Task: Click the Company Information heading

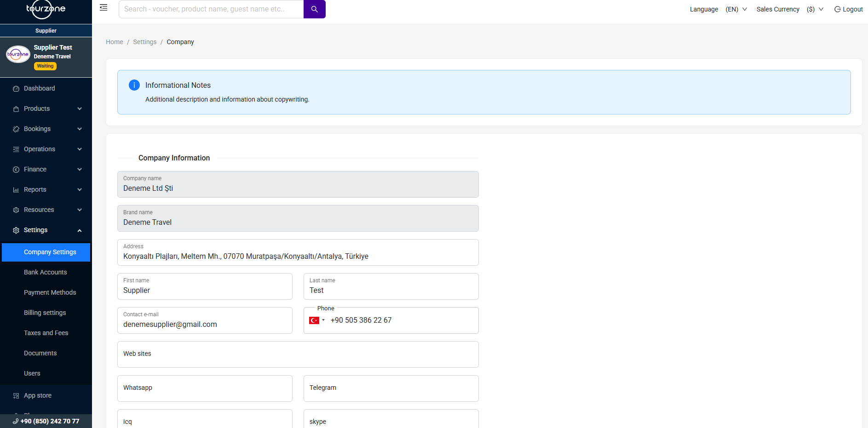Action: point(174,158)
